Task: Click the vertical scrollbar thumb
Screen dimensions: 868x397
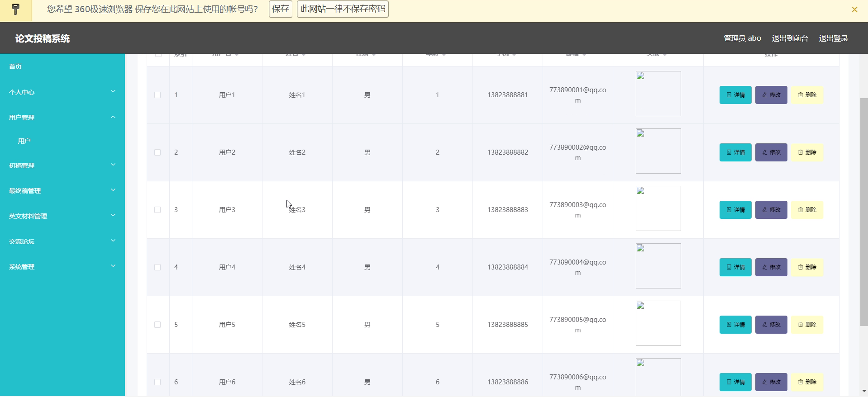Action: click(864, 212)
